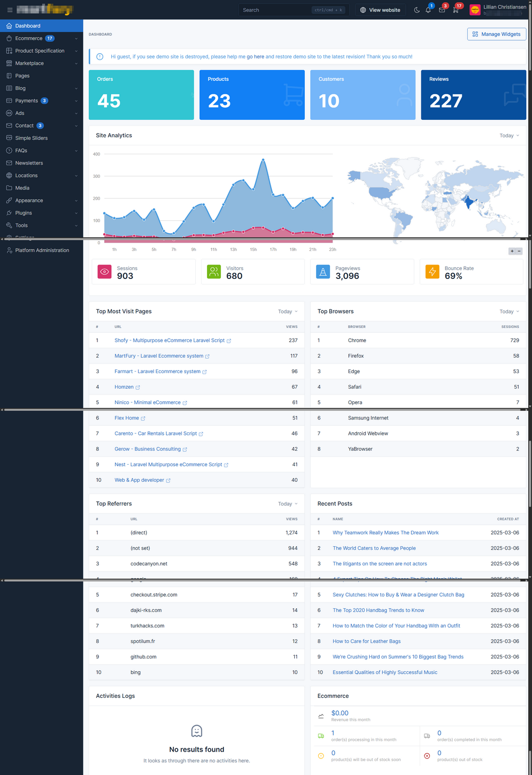Expand the Payments menu in sidebar
Screen dimensions: 532x775
click(27, 100)
